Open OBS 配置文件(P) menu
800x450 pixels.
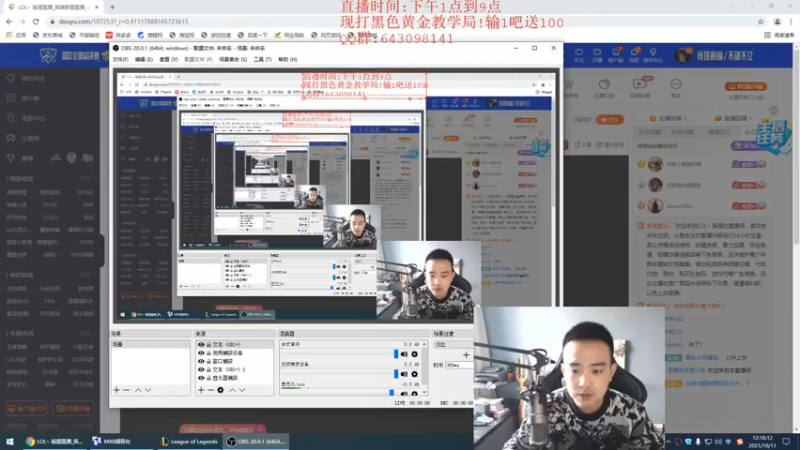pyautogui.click(x=198, y=60)
